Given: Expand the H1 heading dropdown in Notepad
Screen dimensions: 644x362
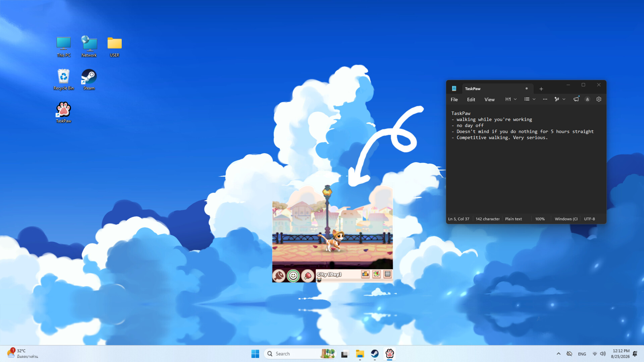Looking at the screenshot, I should point(511,99).
